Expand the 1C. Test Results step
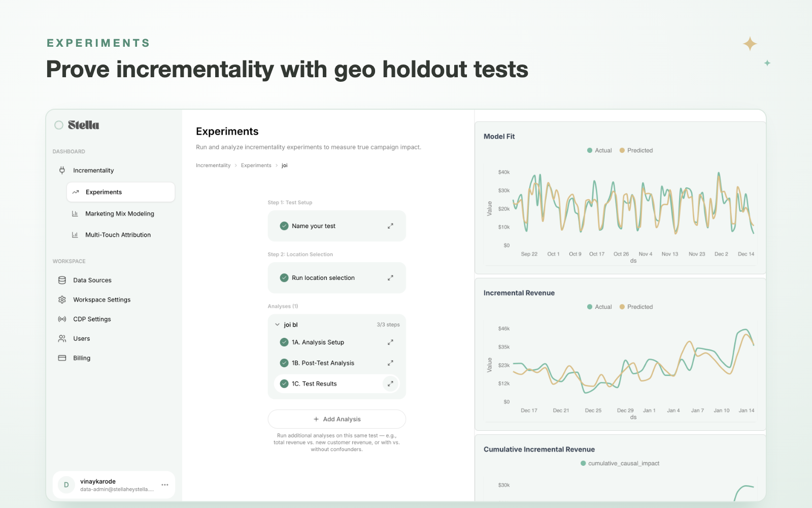The height and width of the screenshot is (508, 812). coord(390,384)
